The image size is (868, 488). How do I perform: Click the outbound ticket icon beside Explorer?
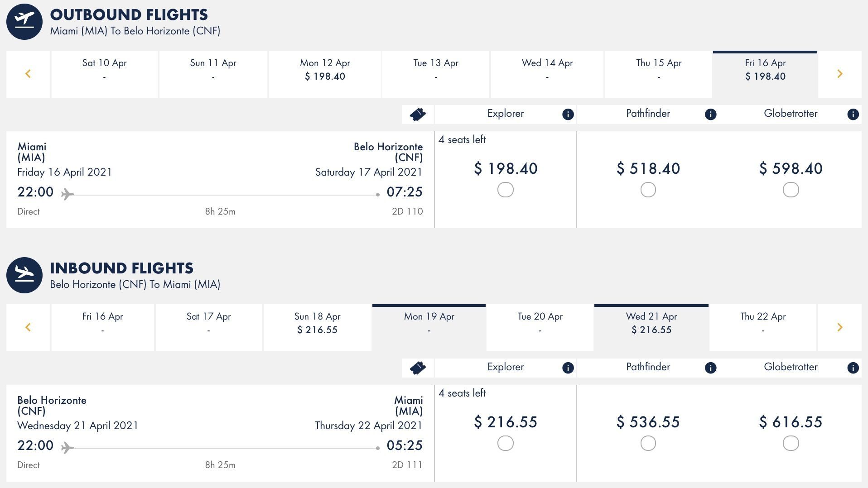[418, 114]
